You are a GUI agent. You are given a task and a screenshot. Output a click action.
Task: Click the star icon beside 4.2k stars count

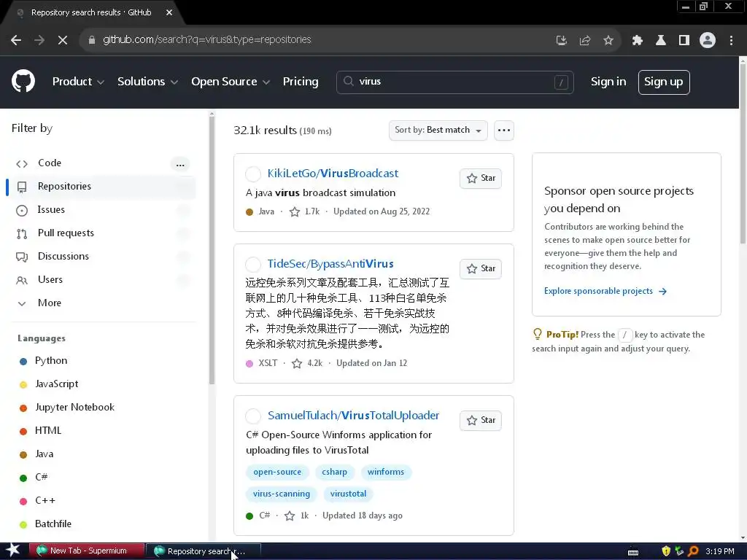coord(297,363)
